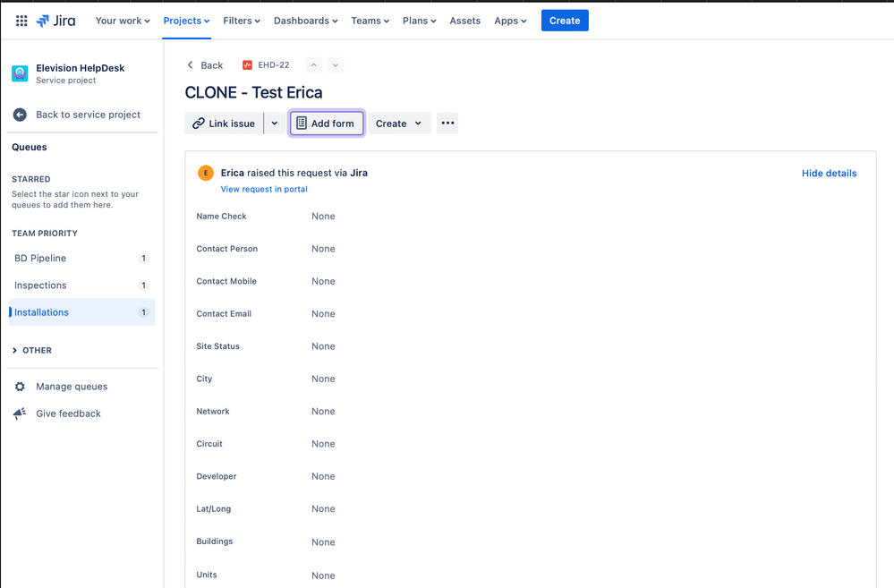The height and width of the screenshot is (588, 894).
Task: Click the Developer None value
Action: click(323, 476)
